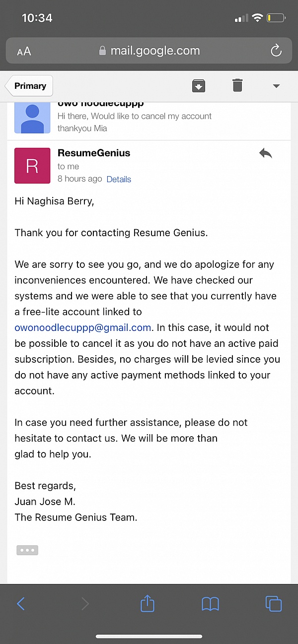Archive this email conversation
The height and width of the screenshot is (644, 298).
coord(199,86)
